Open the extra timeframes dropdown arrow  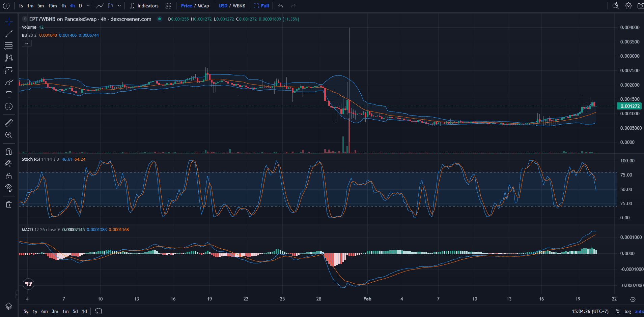(x=87, y=6)
